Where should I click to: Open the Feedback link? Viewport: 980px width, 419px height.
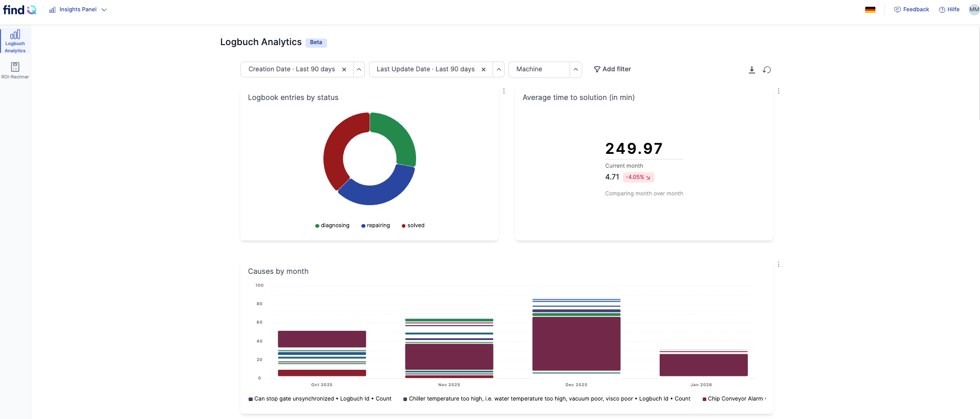pos(911,10)
